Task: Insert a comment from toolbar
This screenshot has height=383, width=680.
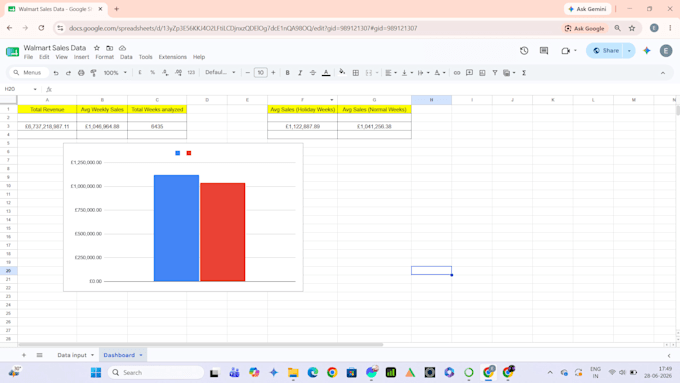Action: [469, 73]
